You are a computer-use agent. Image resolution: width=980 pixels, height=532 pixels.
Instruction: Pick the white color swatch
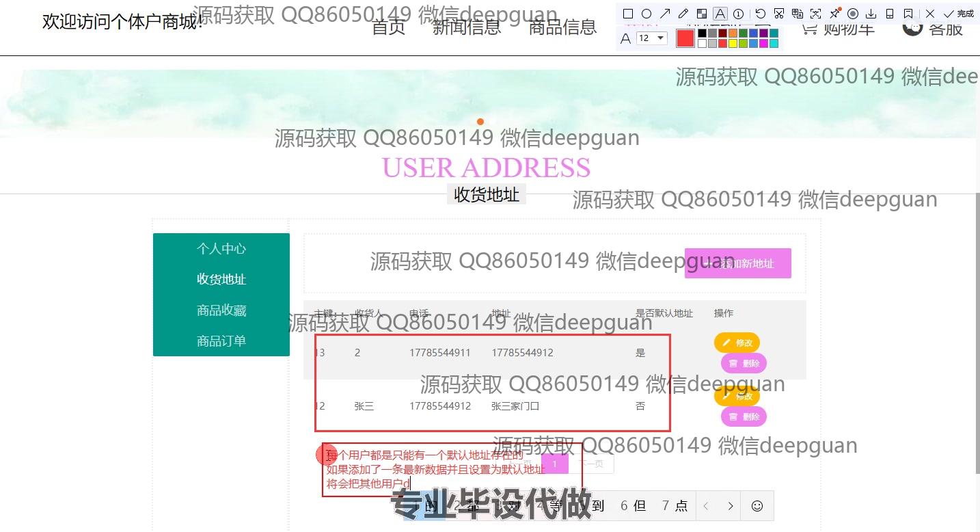[x=703, y=44]
